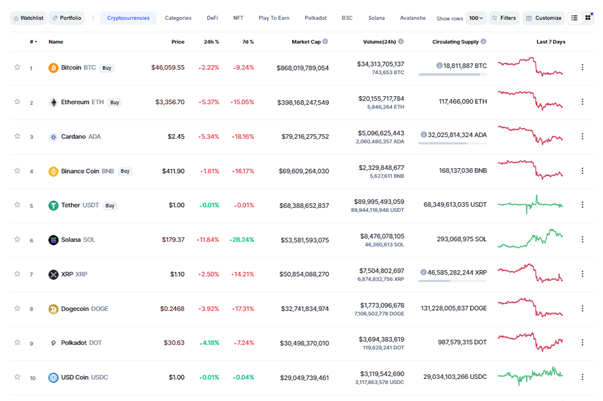Click the Buy button next to Binance Coin

125,171
